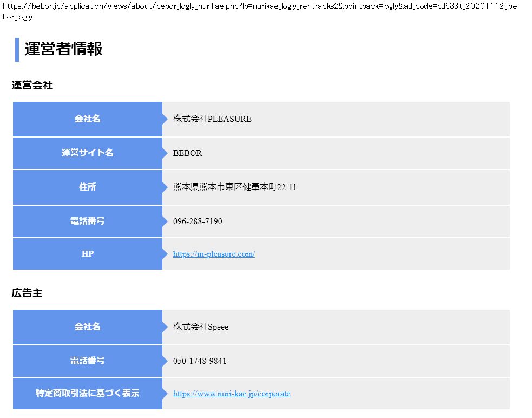The width and height of the screenshot is (532, 418).
Task: Click 会社名 label in 運営会社 table
Action: tap(87, 119)
